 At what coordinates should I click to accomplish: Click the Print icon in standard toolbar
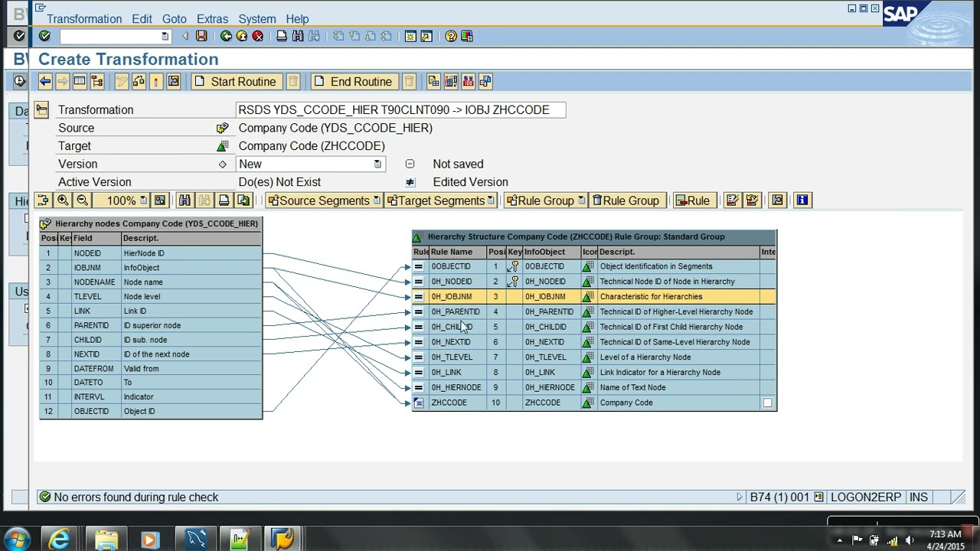[x=282, y=36]
